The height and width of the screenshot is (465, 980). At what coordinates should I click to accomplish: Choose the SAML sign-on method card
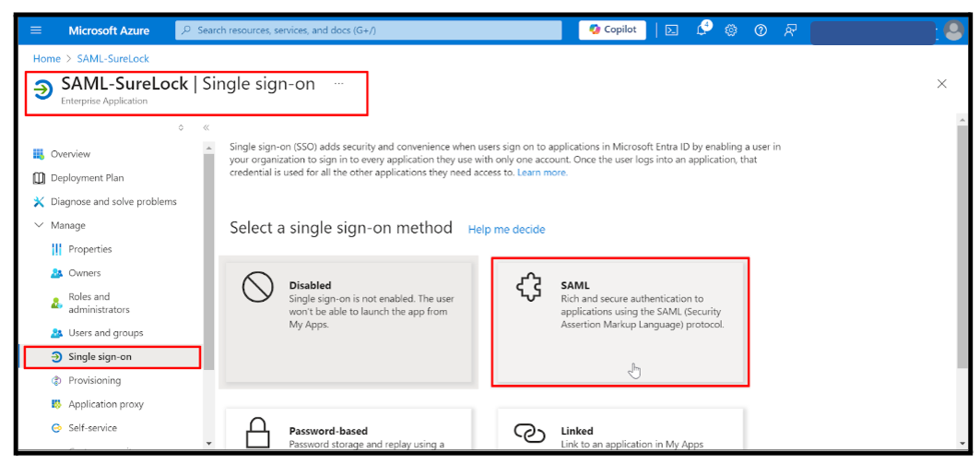(x=620, y=322)
